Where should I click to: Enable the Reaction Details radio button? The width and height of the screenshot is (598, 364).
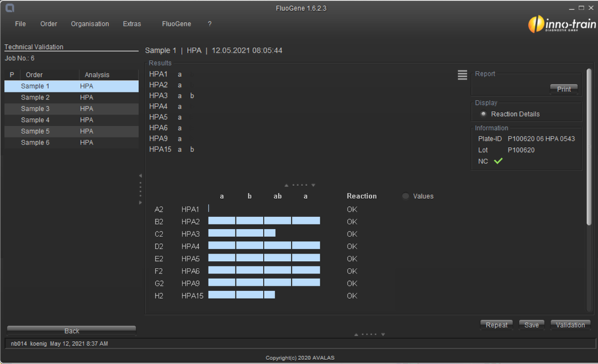483,114
